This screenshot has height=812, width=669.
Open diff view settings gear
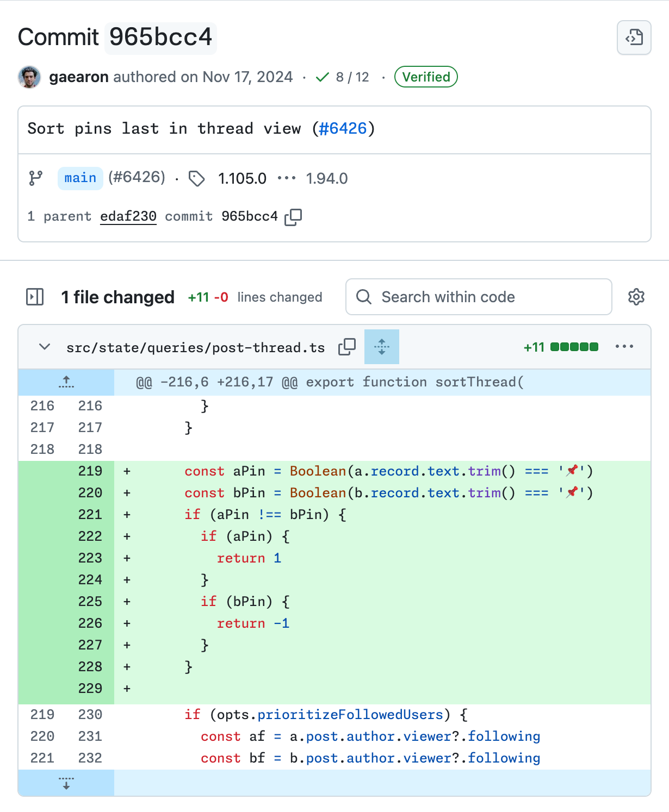(x=636, y=297)
